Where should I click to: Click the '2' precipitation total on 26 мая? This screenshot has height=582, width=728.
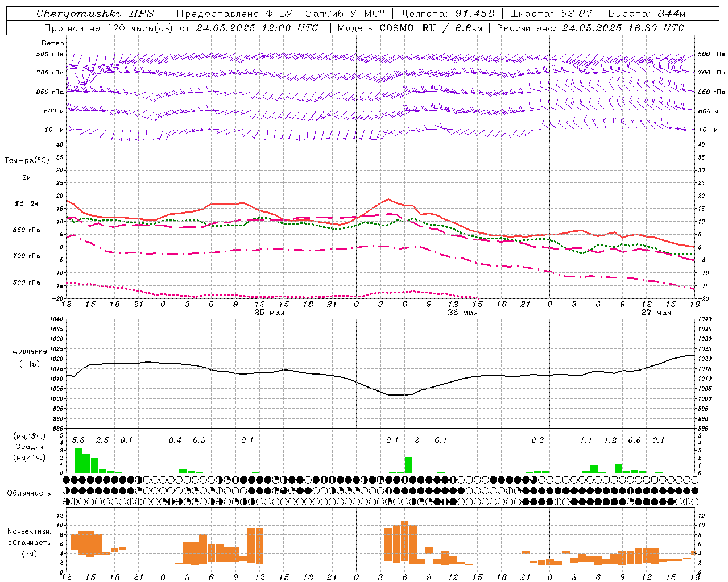[417, 440]
